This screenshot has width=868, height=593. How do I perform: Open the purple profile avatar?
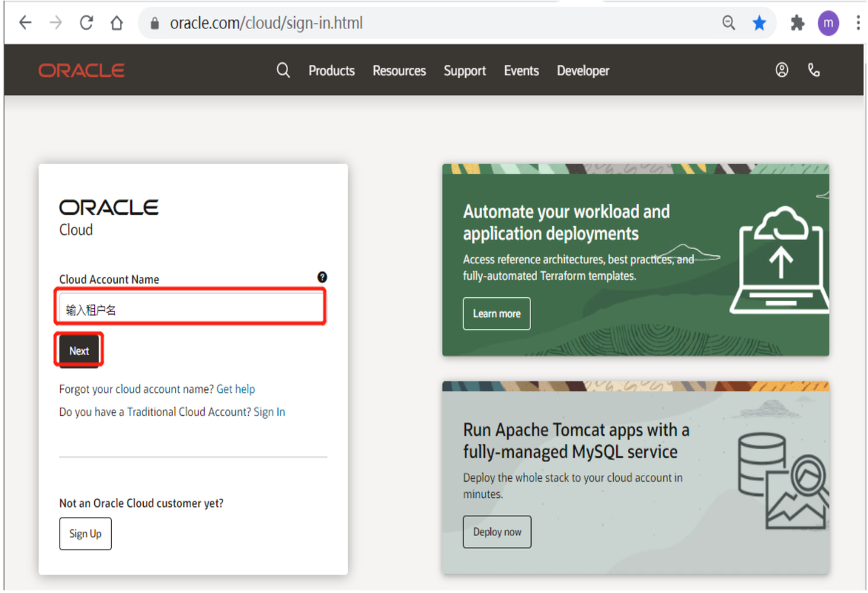click(828, 23)
